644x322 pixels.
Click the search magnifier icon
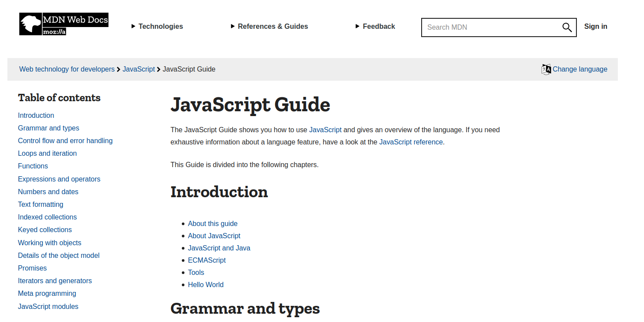[567, 27]
